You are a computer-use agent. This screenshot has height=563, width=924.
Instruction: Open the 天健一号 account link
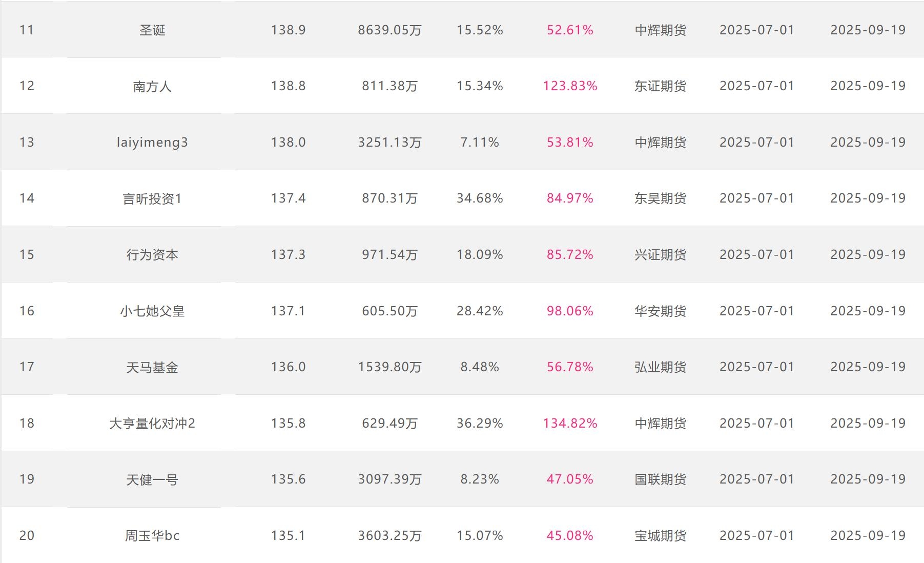tap(152, 479)
